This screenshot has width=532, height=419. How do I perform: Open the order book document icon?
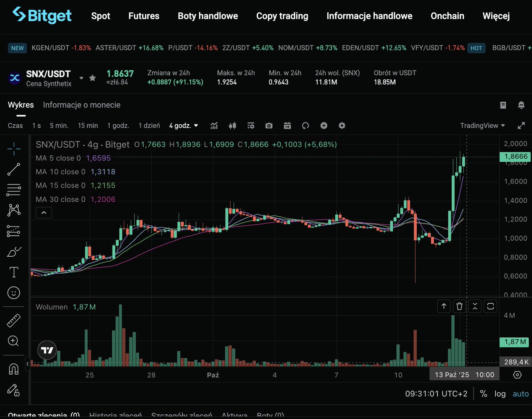pos(503,105)
